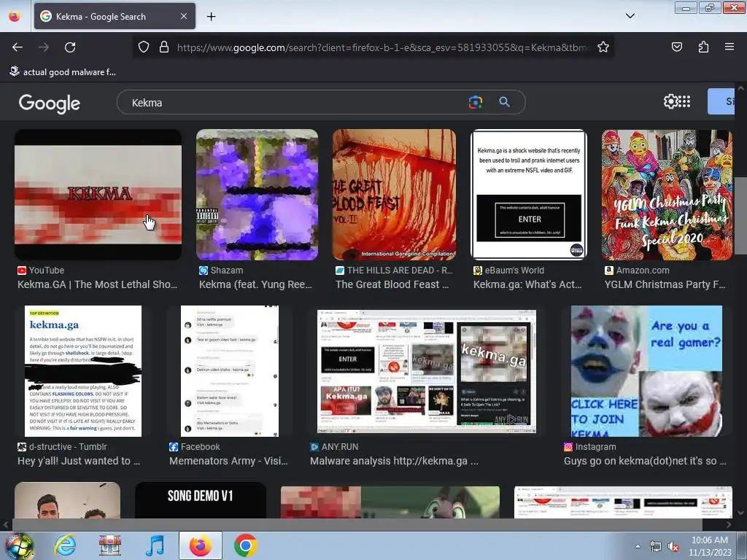Close the Kekma - Google Search tab

(183, 16)
